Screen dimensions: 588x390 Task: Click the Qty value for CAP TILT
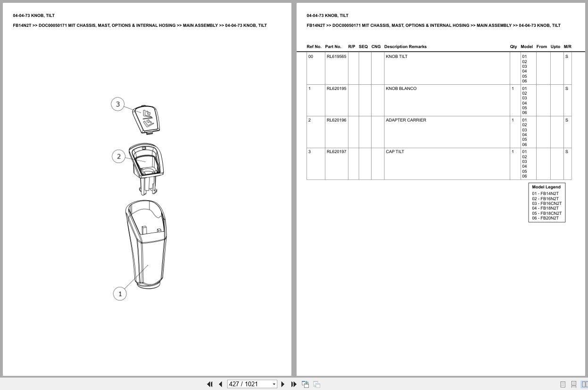pos(513,152)
